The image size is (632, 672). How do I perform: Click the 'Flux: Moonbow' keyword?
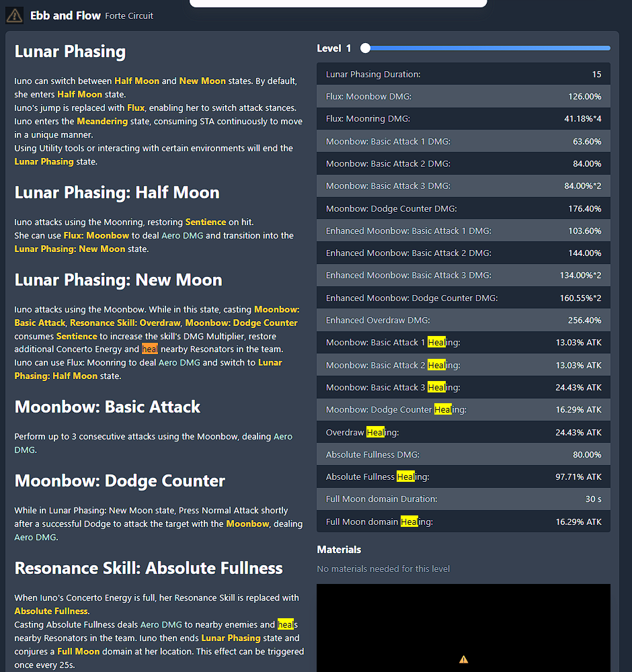point(96,235)
